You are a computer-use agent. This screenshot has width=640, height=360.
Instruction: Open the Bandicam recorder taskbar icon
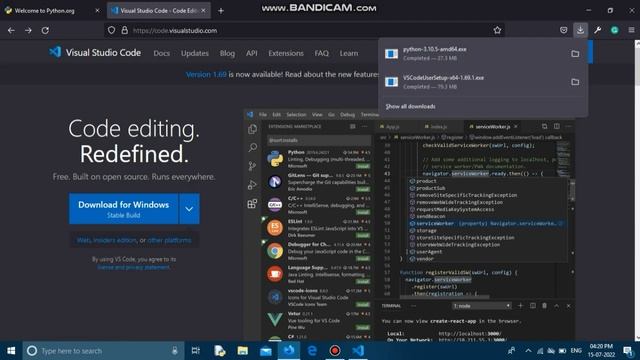[x=335, y=351]
